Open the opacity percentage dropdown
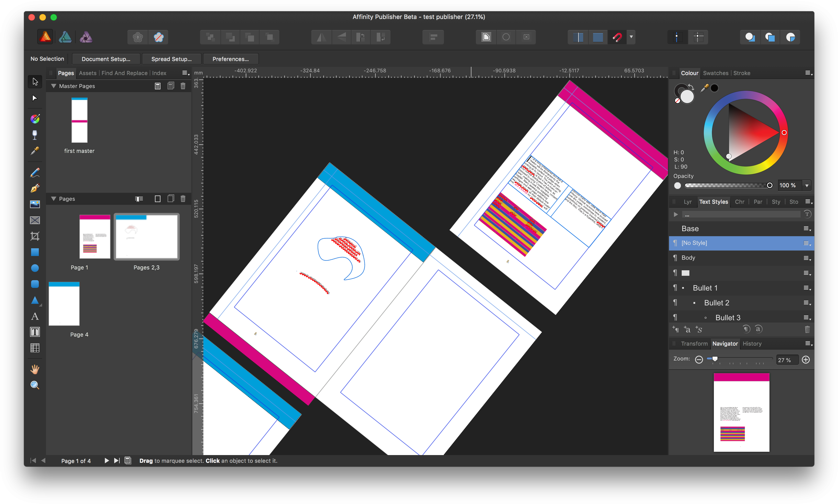The image size is (838, 504). click(807, 185)
